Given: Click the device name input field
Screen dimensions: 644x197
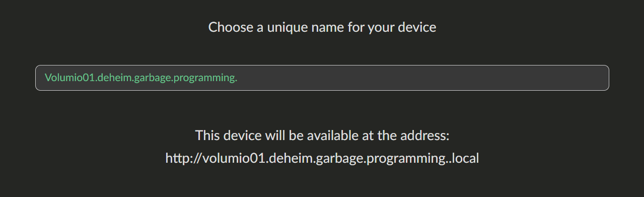Looking at the screenshot, I should [x=322, y=78].
